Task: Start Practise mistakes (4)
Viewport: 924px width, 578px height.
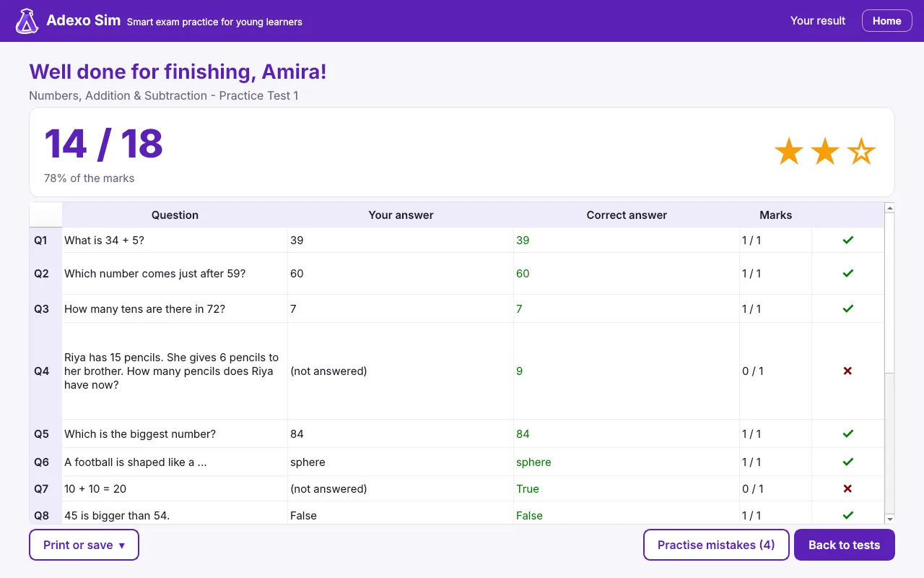Action: 716,545
